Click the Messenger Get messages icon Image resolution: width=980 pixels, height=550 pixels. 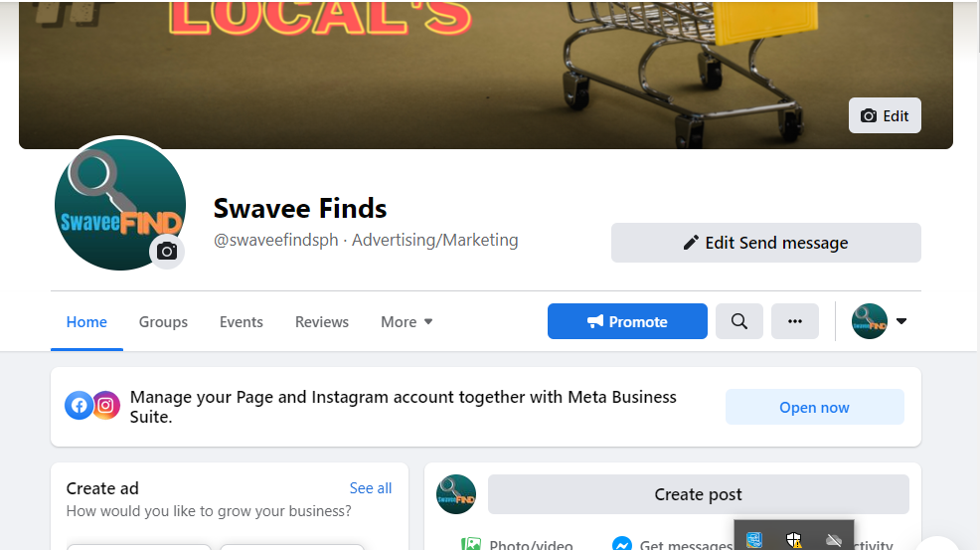coord(622,544)
